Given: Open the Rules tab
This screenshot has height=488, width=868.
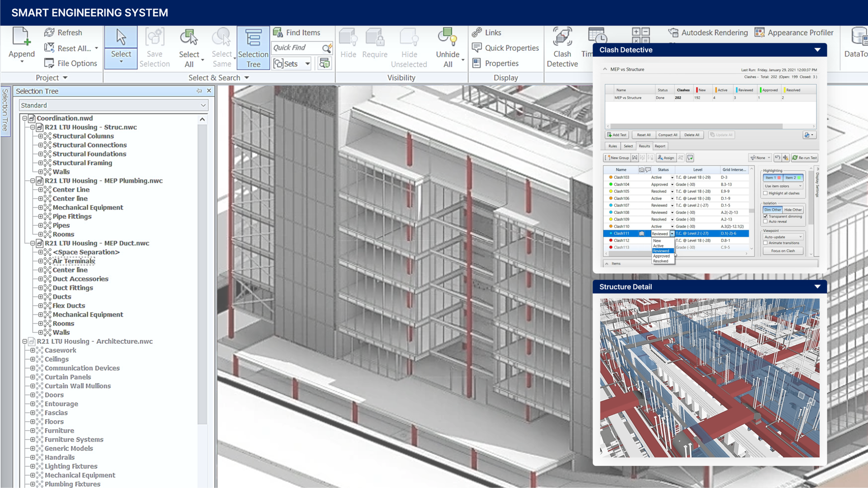Looking at the screenshot, I should 613,146.
